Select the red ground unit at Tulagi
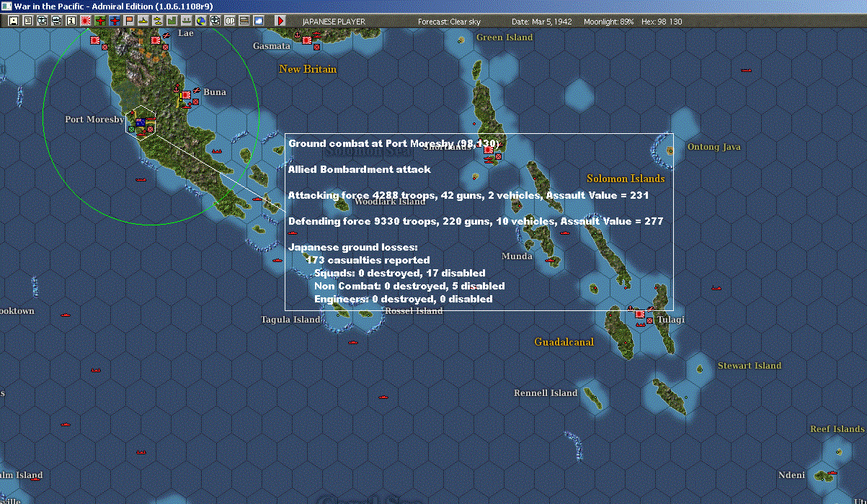Screen dimensions: 867x504 pyautogui.click(x=649, y=321)
